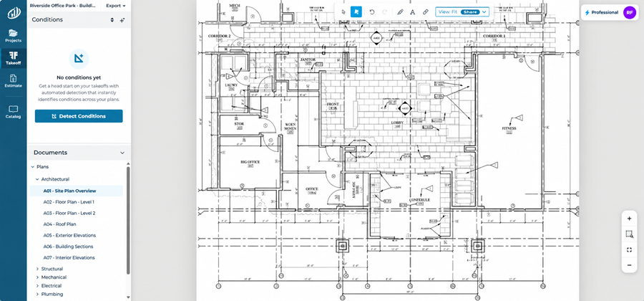Open the Estimate section
This screenshot has width=644, height=301.
(13, 81)
